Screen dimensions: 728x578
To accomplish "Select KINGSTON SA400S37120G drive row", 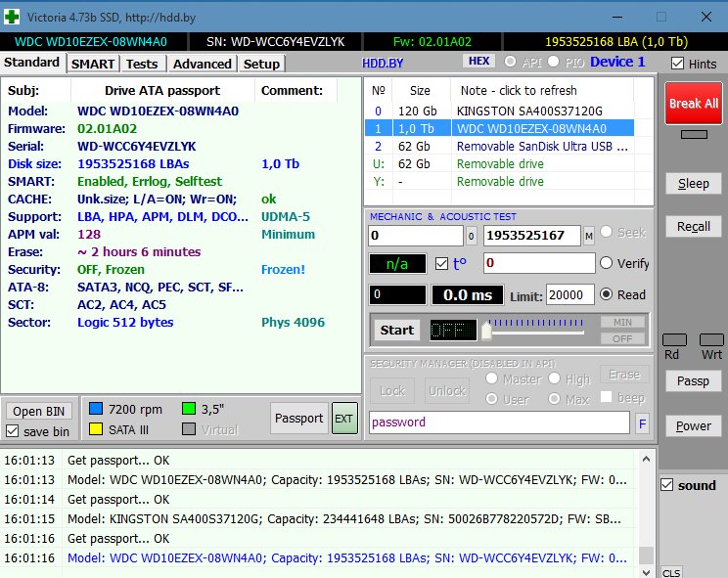I will click(500, 111).
